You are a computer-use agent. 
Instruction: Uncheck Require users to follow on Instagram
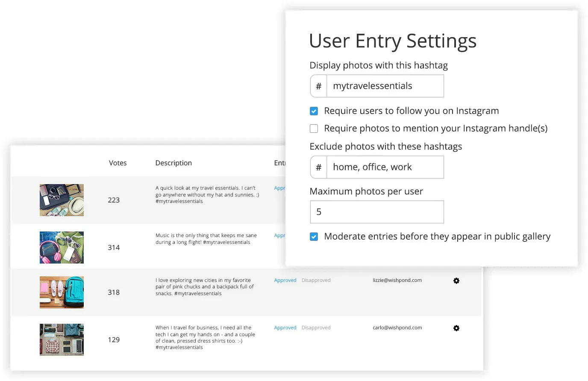coord(314,111)
